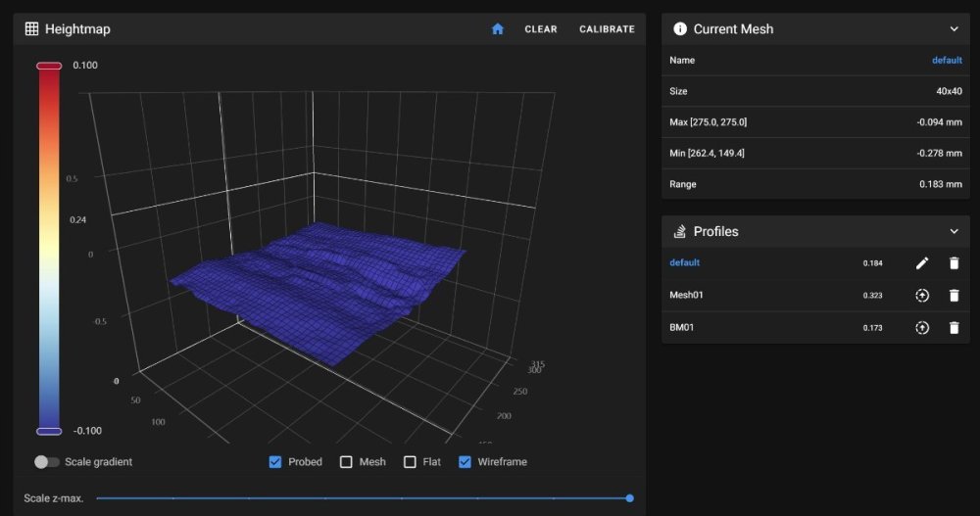980x516 pixels.
Task: Click the 0.24 label beside color gradient
Action: click(x=77, y=220)
